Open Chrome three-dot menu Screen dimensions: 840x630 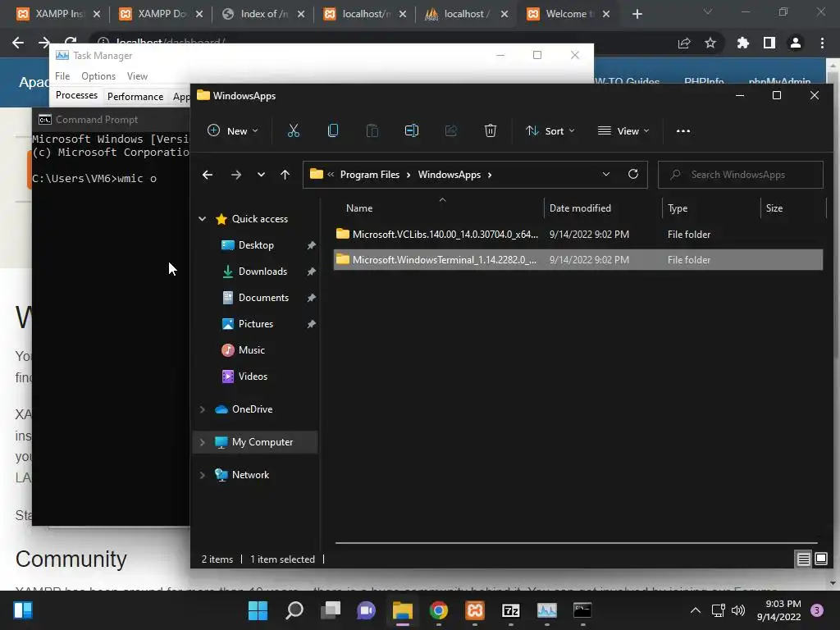point(822,43)
